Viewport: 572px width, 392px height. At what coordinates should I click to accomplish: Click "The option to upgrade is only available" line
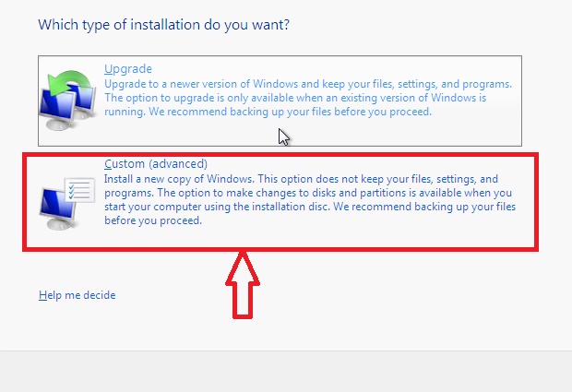[295, 98]
